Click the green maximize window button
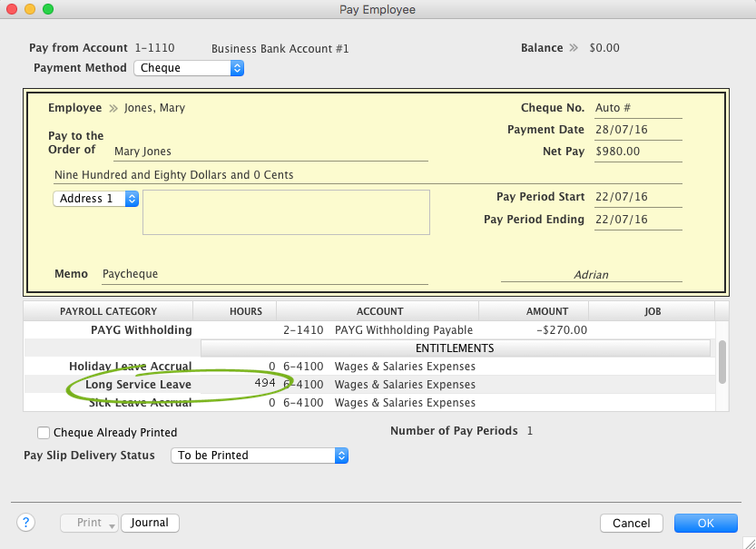This screenshot has width=756, height=549. click(48, 9)
